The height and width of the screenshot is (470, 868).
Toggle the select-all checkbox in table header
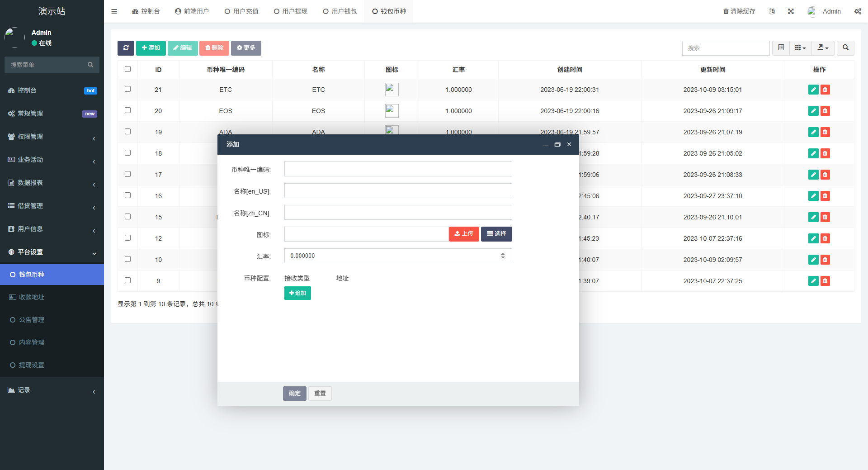[x=127, y=69]
